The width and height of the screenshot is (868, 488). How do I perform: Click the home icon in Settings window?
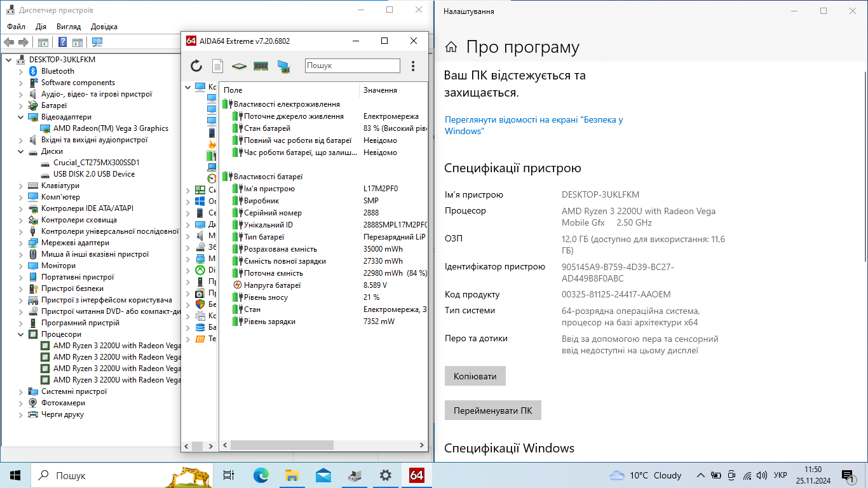(451, 47)
